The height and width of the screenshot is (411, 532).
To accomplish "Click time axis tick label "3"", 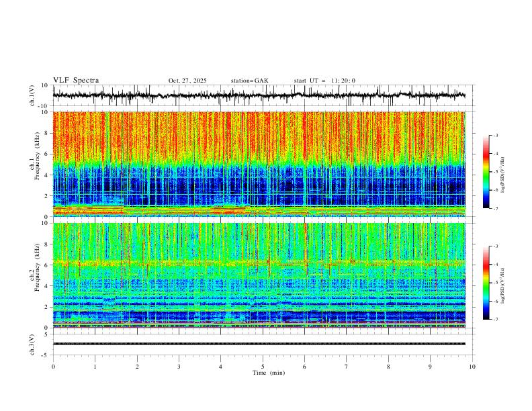I will click(179, 367).
